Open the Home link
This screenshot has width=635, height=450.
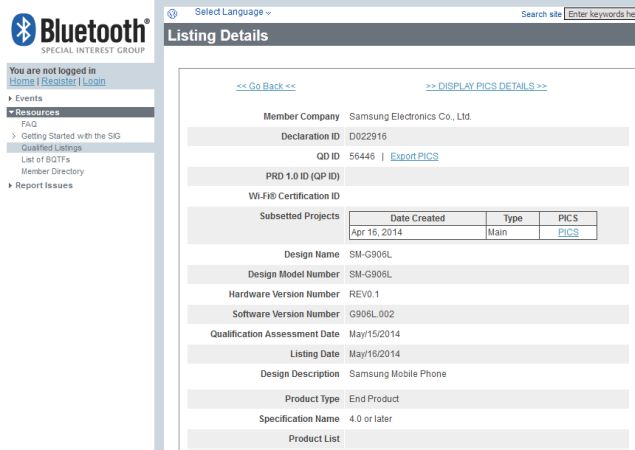(22, 81)
